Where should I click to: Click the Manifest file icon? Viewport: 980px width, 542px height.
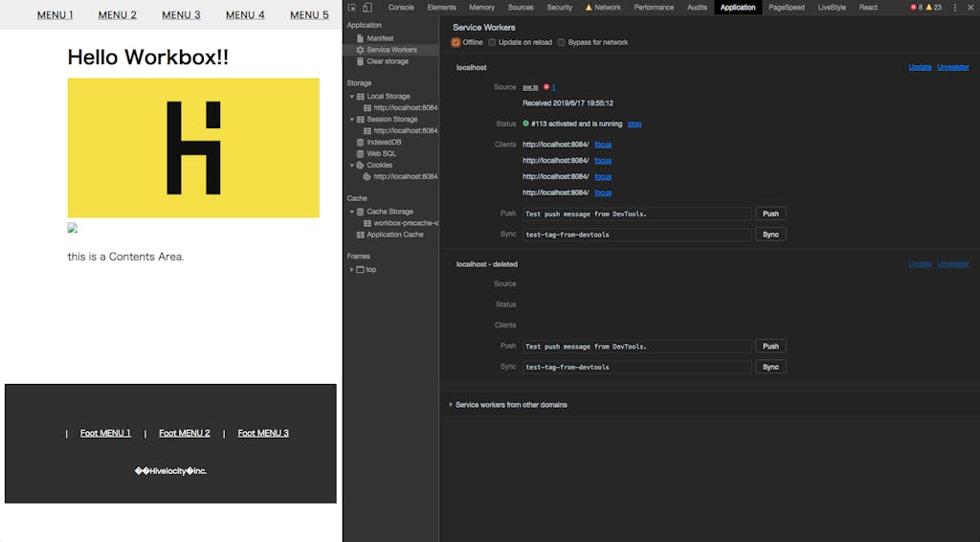[360, 38]
